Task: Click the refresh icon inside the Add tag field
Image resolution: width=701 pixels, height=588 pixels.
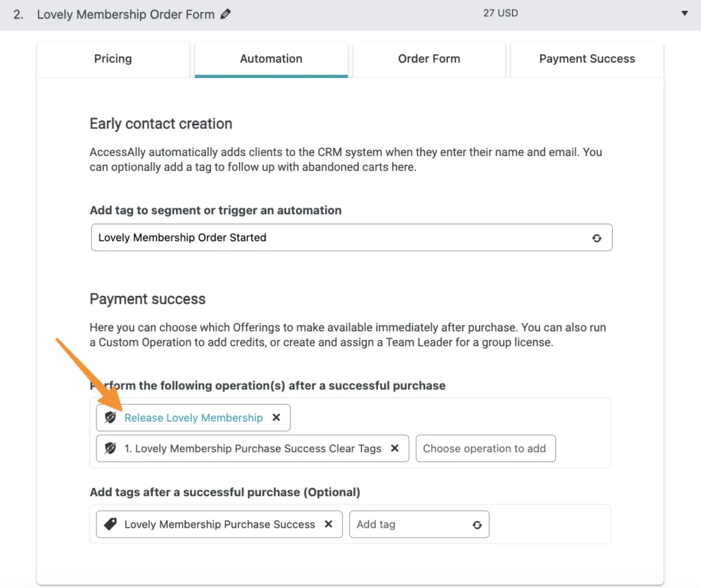Action: pos(476,524)
